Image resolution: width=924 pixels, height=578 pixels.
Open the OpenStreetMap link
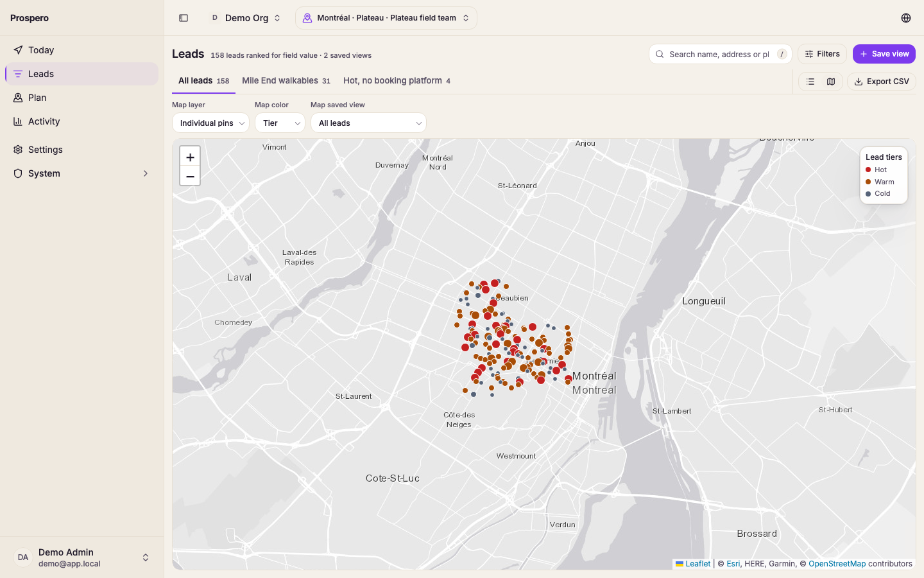837,564
